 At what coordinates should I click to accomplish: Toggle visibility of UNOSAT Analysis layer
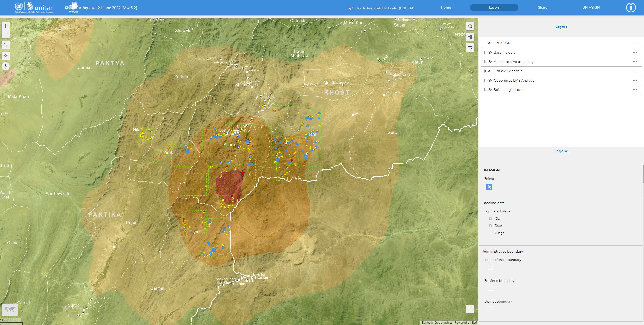coord(490,71)
